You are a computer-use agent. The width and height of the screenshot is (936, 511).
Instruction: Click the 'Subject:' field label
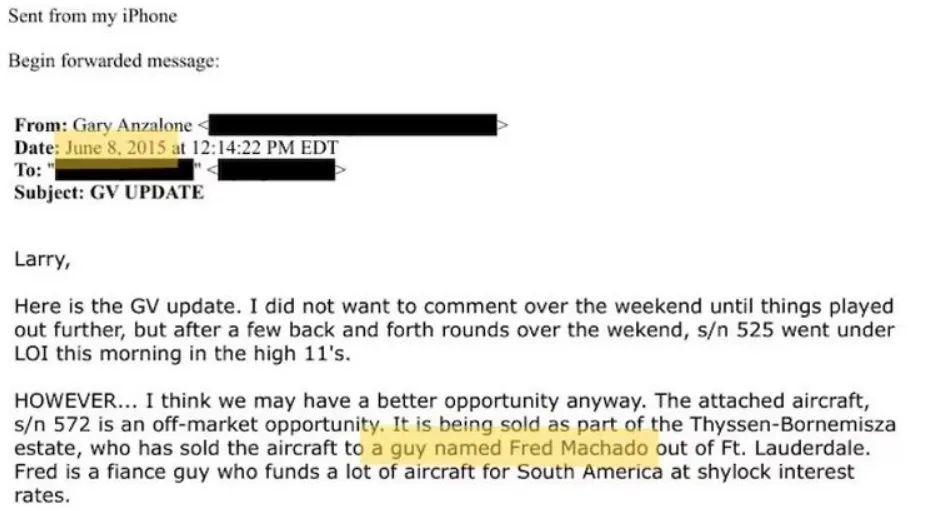(x=51, y=192)
